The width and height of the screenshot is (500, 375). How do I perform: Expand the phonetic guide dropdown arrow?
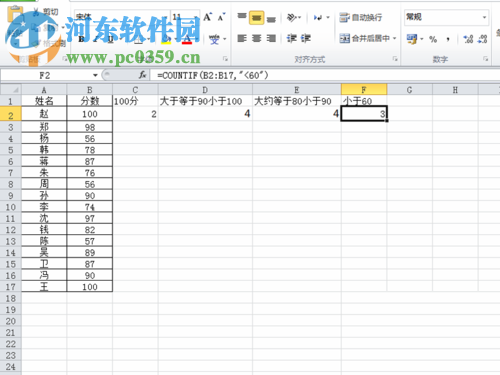[224, 39]
